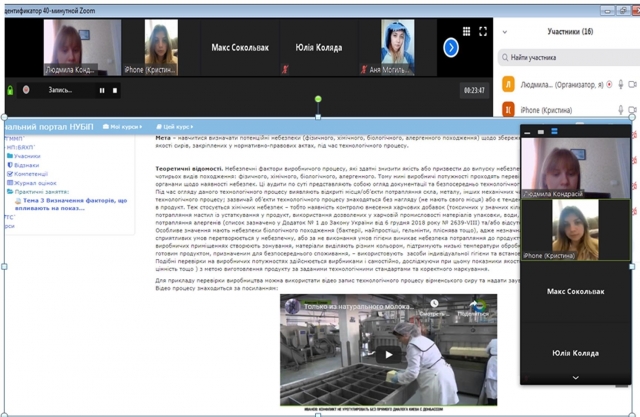Open the Учасники course link
The width and height of the screenshot is (640, 417).
27,156
